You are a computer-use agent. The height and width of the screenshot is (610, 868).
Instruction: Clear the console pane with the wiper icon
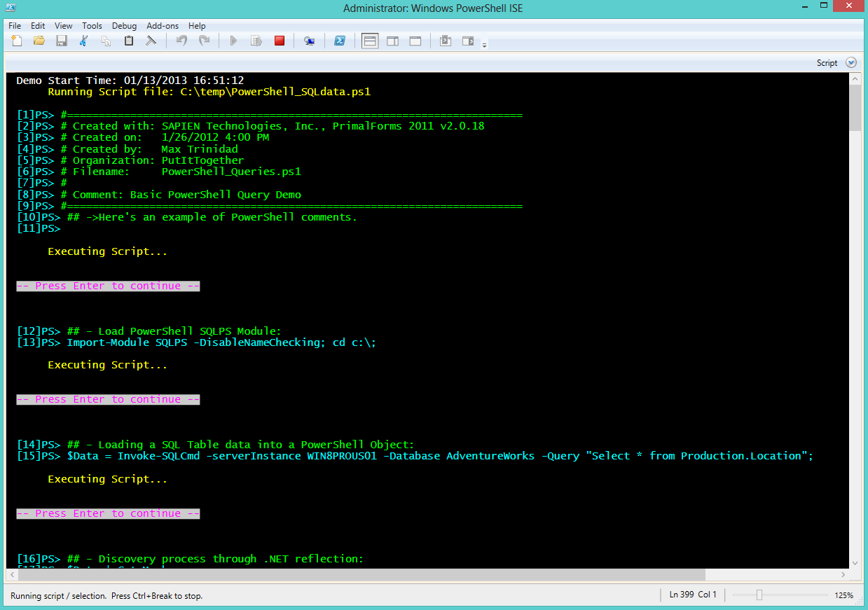click(151, 41)
